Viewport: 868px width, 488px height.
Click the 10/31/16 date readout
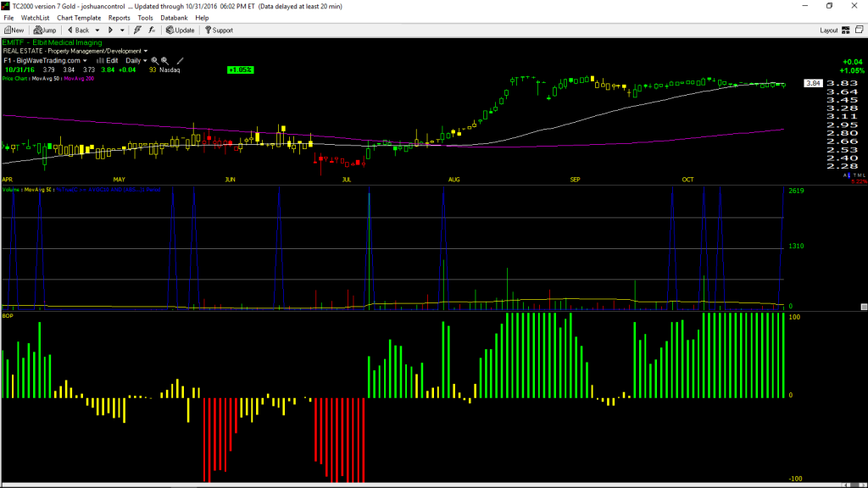point(20,70)
